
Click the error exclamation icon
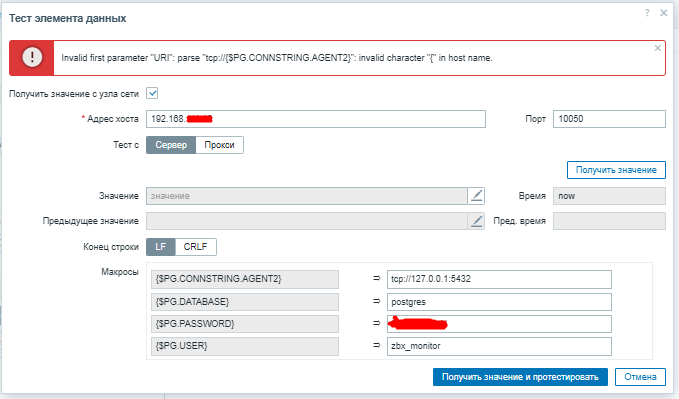pyautogui.click(x=32, y=58)
